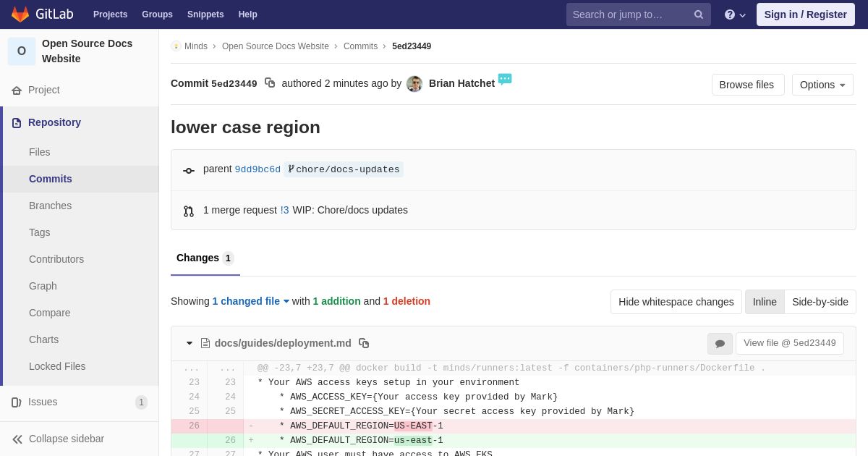This screenshot has width=868, height=456.
Task: Toggle comments with speech bubble button
Action: click(720, 344)
